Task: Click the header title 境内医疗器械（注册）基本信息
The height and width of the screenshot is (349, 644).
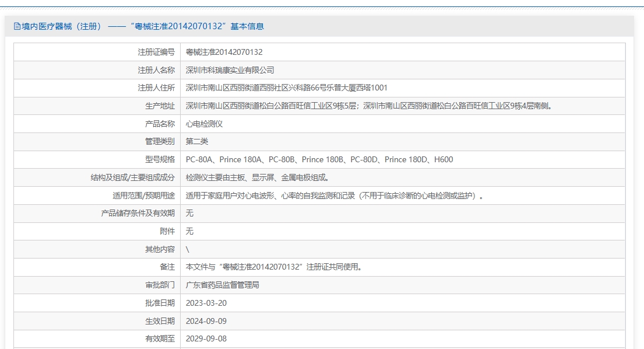Action: click(143, 26)
